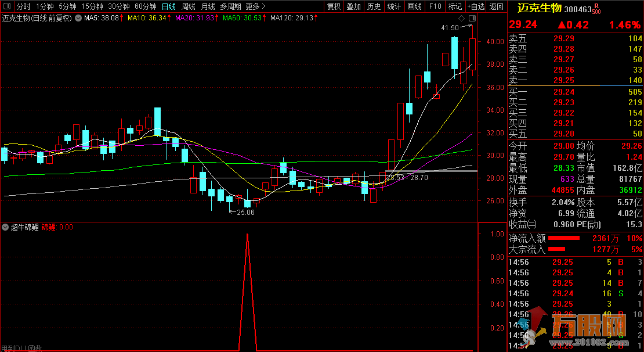Click the 28.53 - 28.70 gap price label
The height and width of the screenshot is (352, 644).
[407, 178]
